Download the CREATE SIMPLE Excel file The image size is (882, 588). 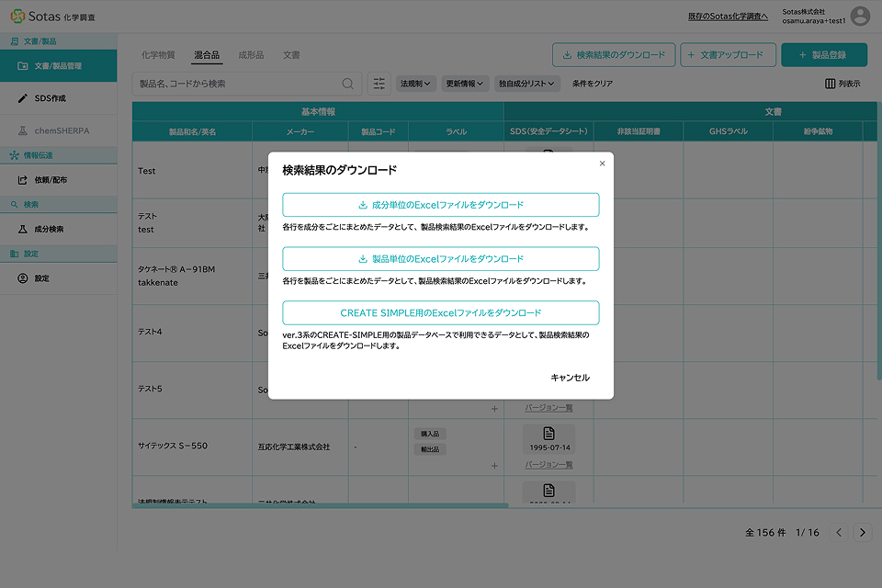point(440,313)
